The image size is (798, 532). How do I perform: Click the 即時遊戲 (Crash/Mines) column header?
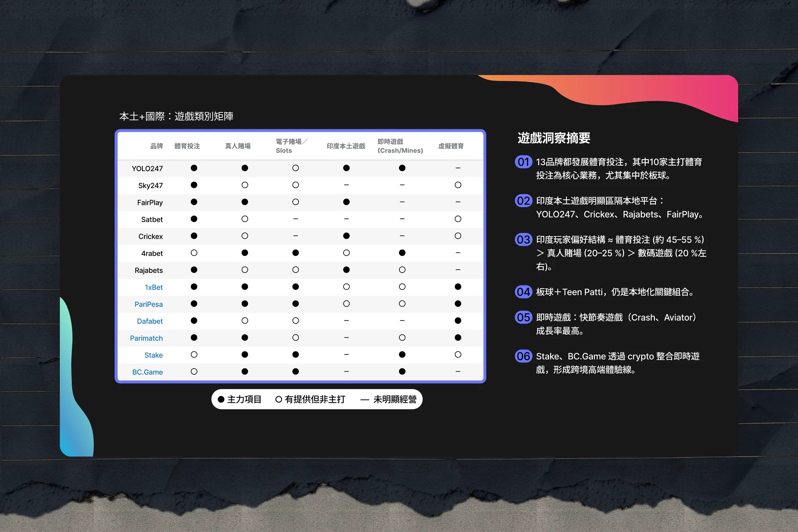(x=400, y=146)
